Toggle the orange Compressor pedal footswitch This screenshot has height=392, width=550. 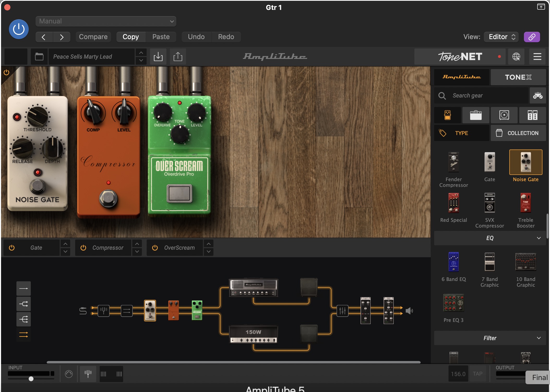(x=108, y=199)
